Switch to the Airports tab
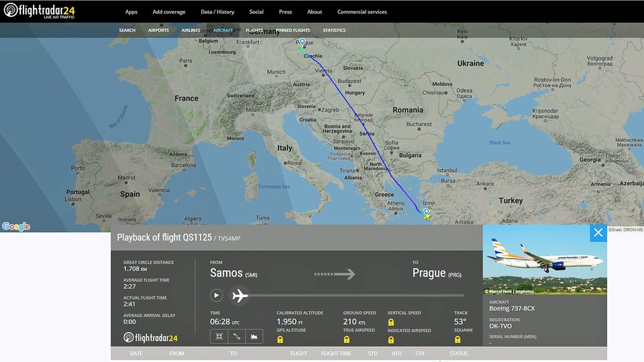The height and width of the screenshot is (362, 644). click(158, 30)
